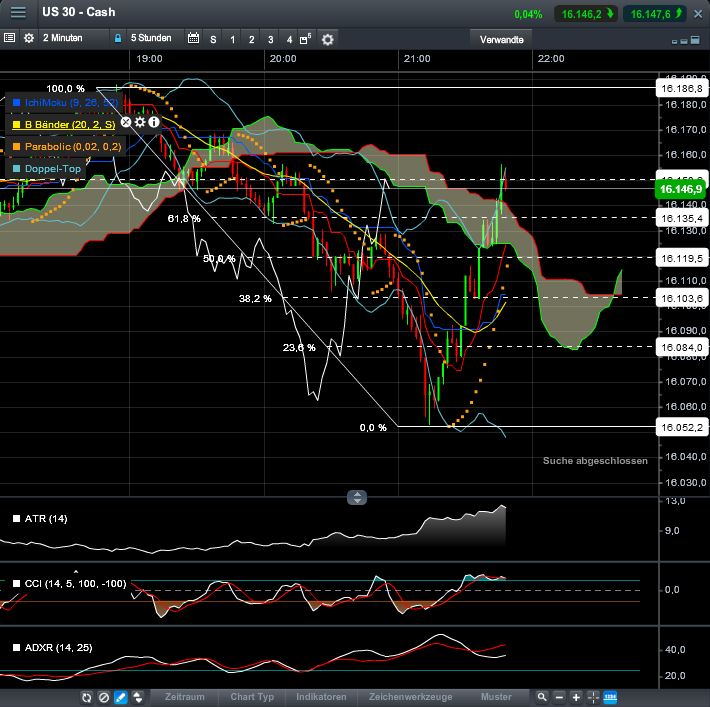Click the green current price tag 16.146,9

[x=681, y=189]
